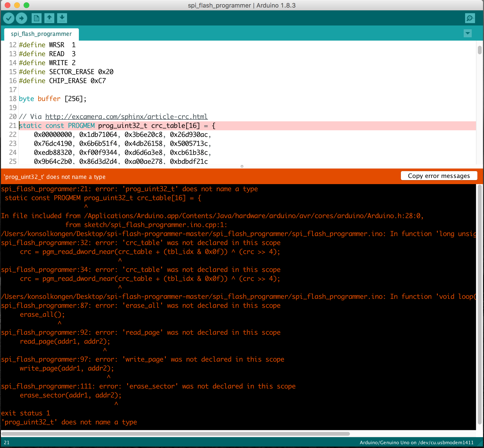Image resolution: width=484 pixels, height=448 pixels.
Task: Click the Verify checkmark button
Action: pos(9,18)
